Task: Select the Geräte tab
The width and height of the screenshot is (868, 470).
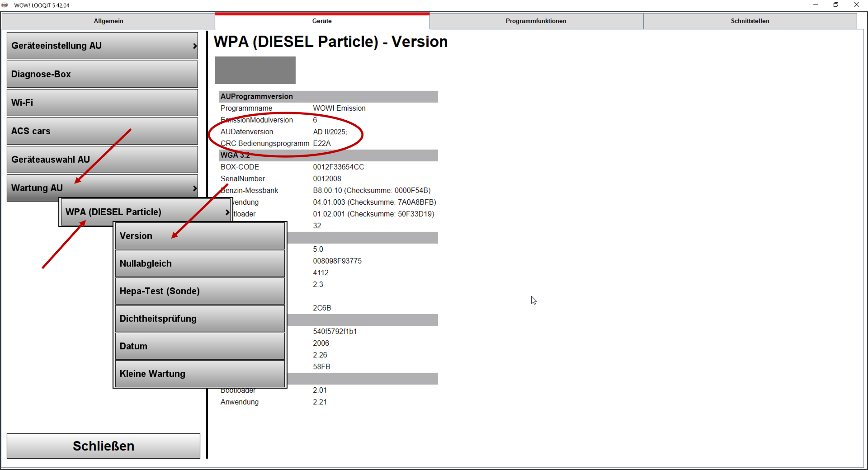Action: pyautogui.click(x=322, y=21)
